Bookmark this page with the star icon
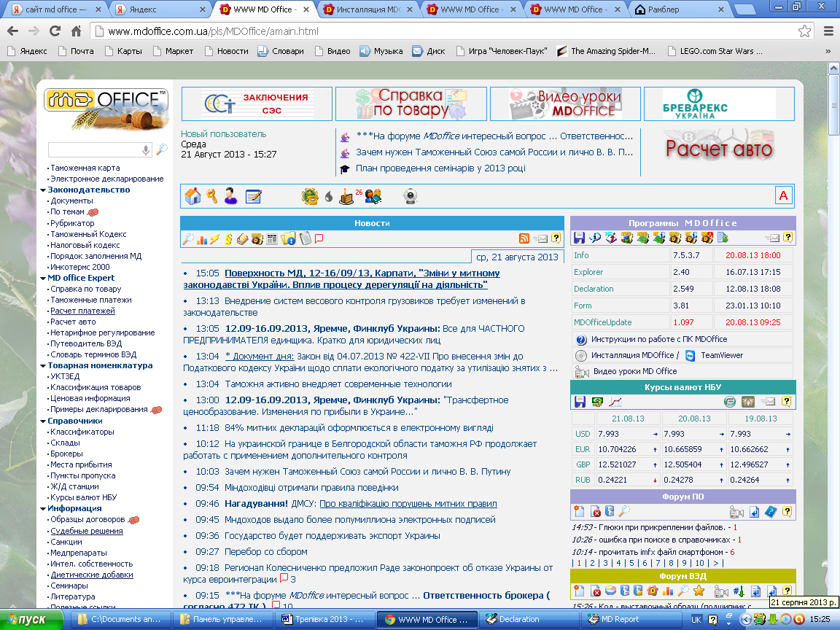This screenshot has width=840, height=630. click(x=804, y=31)
